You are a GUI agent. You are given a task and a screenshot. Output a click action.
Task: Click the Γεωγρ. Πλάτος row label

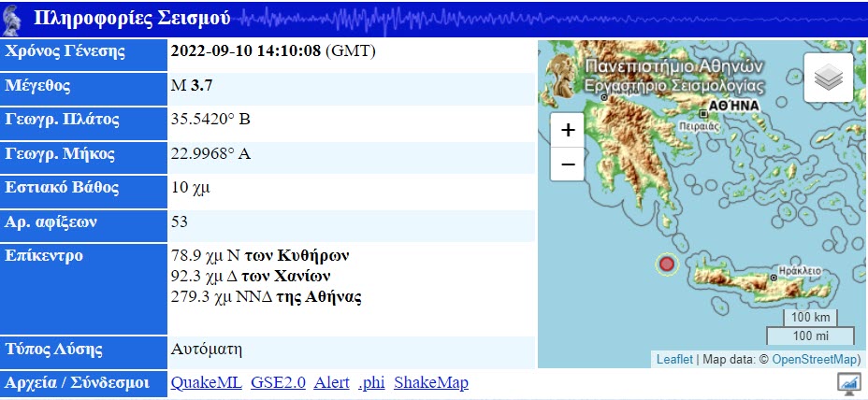62,120
